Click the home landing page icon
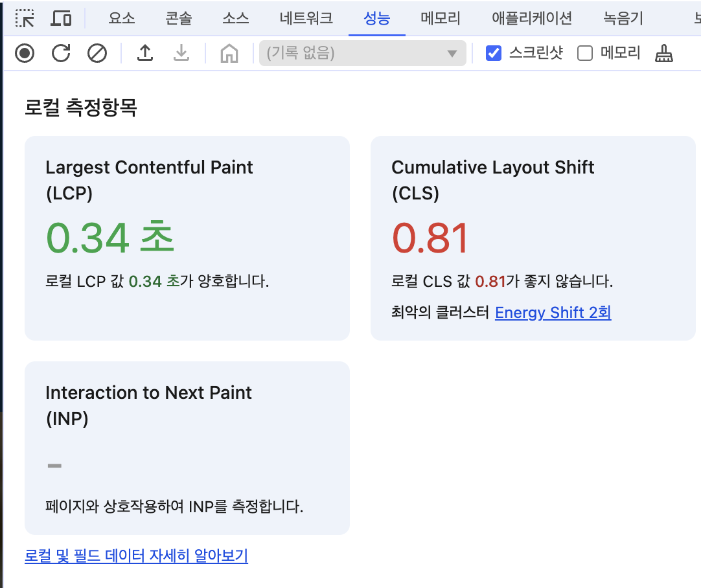This screenshot has width=701, height=588. (229, 53)
